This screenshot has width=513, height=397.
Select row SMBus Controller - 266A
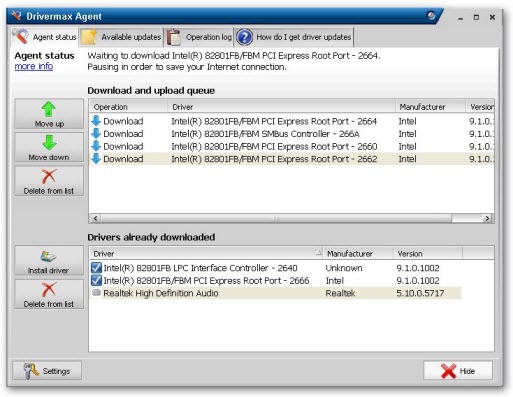[292, 134]
